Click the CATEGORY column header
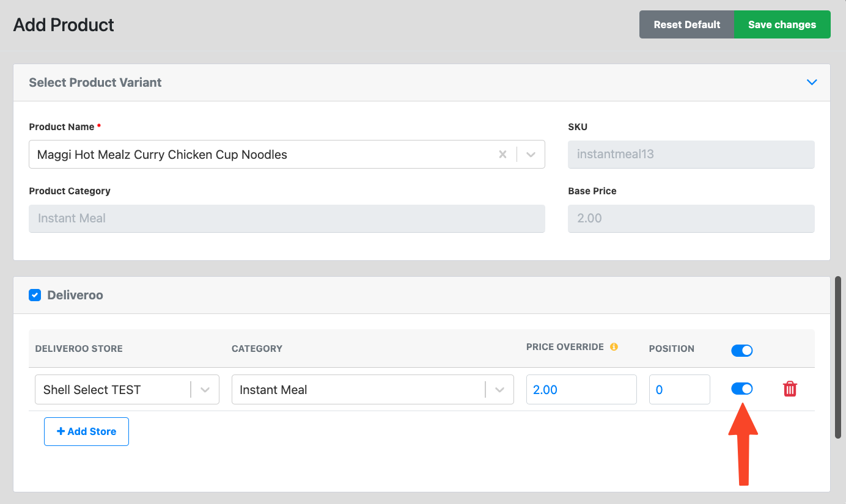 coord(257,349)
